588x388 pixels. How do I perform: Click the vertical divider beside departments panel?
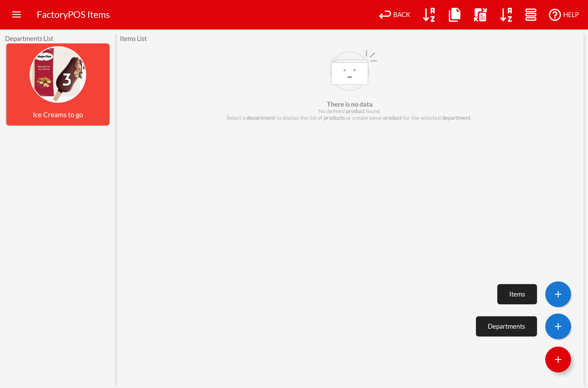point(116,210)
